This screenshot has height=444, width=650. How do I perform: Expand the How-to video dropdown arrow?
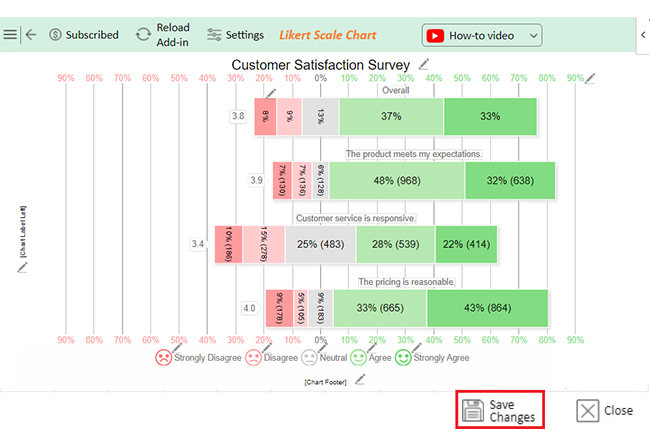click(x=534, y=36)
